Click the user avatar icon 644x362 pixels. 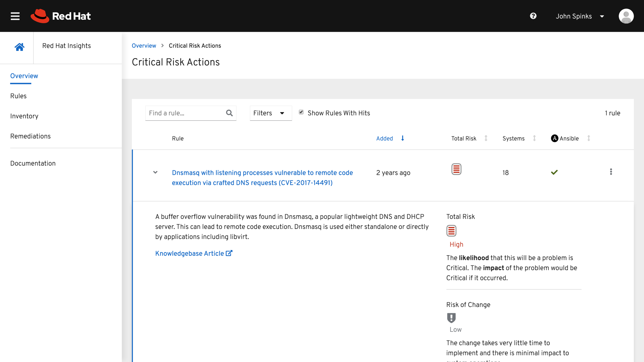[x=626, y=16]
